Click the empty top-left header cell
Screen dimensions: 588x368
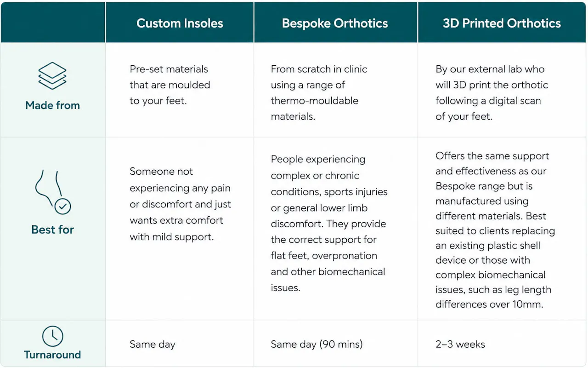click(x=53, y=23)
